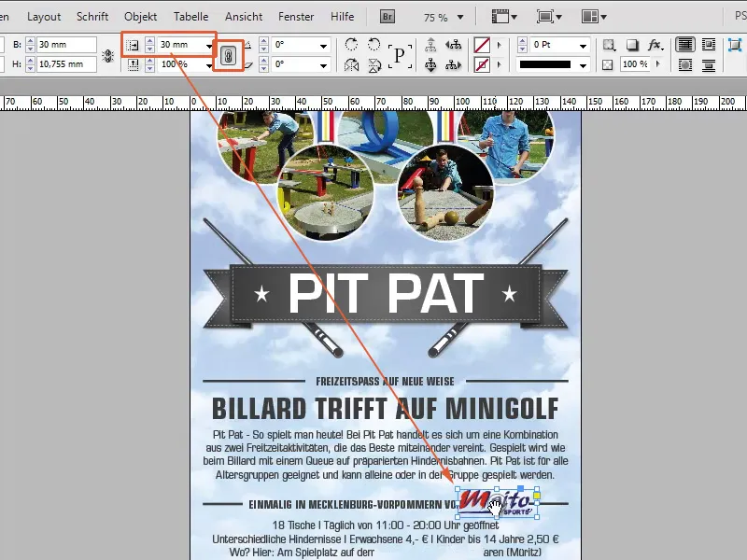Click the apply-to-container P icon button

[x=399, y=54]
